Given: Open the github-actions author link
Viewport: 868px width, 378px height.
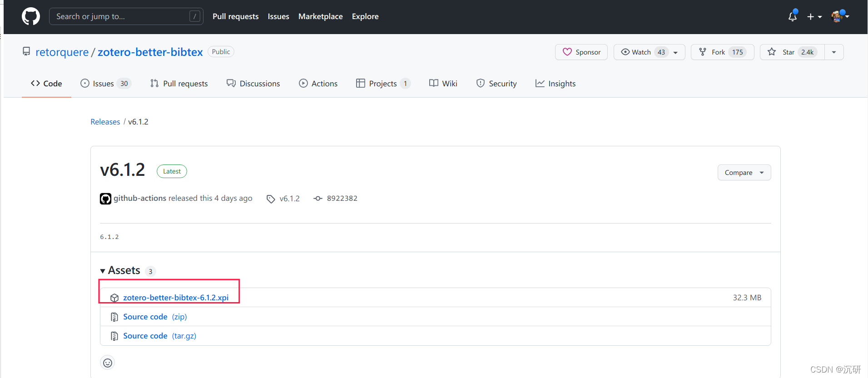Looking at the screenshot, I should coord(140,198).
